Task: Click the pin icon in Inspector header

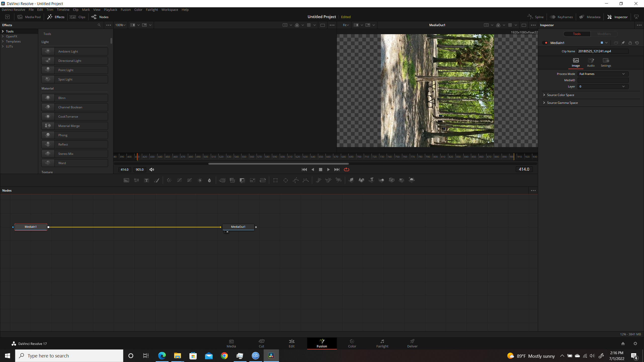Action: click(x=623, y=43)
